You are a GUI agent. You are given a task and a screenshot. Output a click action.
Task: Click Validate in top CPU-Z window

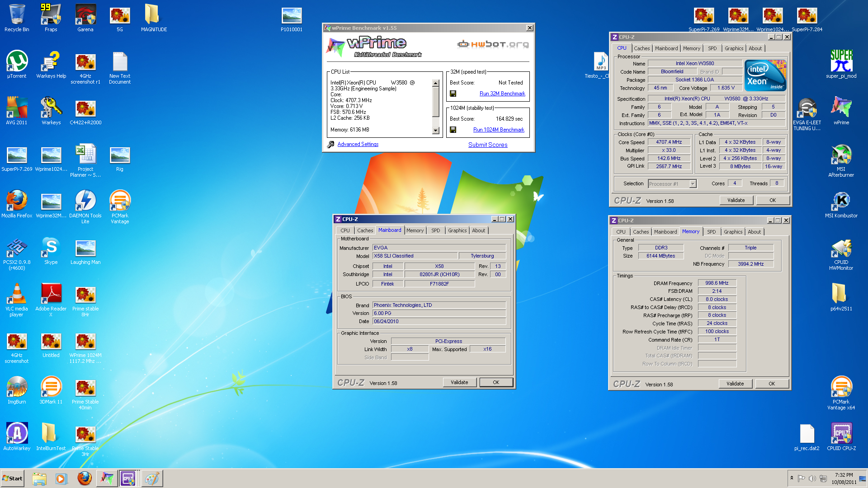pos(736,200)
